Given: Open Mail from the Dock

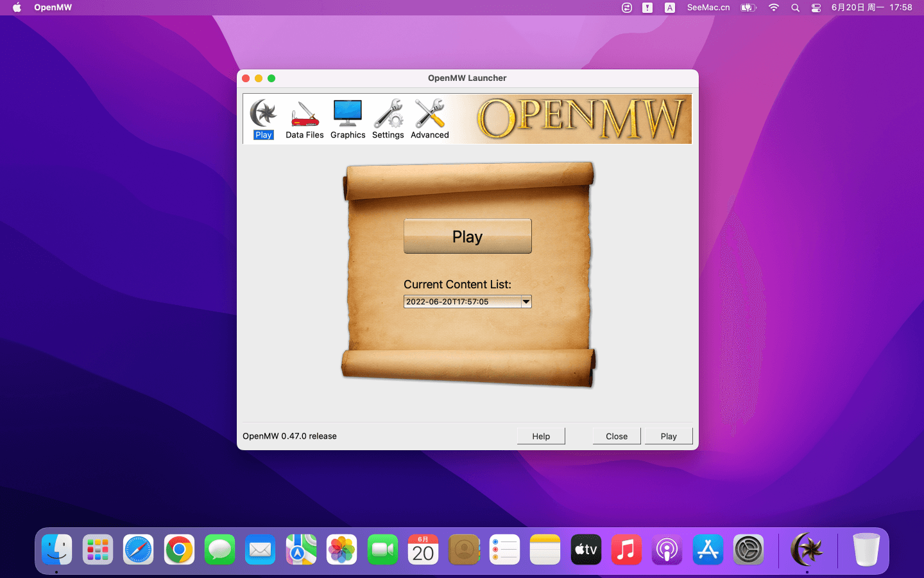Looking at the screenshot, I should pos(260,550).
